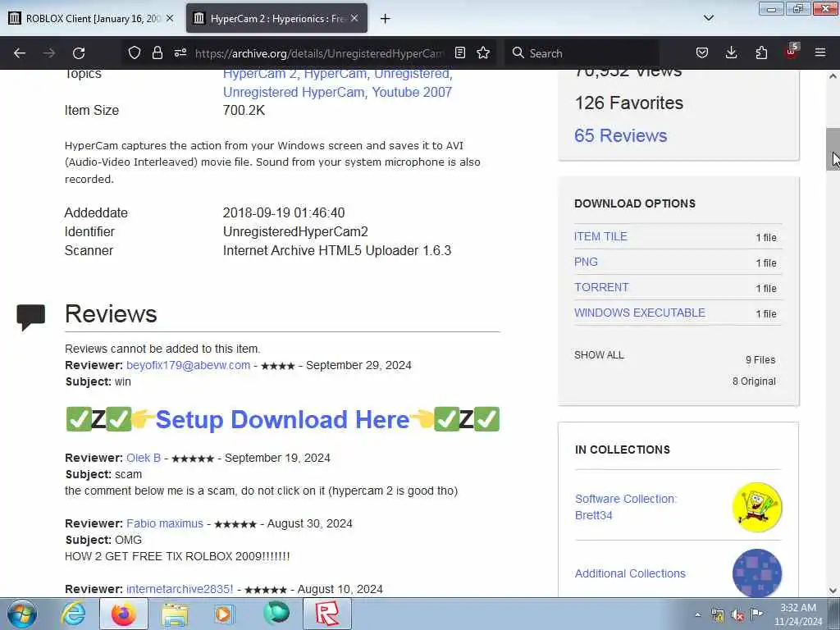
Task: Download the ITEM TILE file
Action: [x=600, y=236]
